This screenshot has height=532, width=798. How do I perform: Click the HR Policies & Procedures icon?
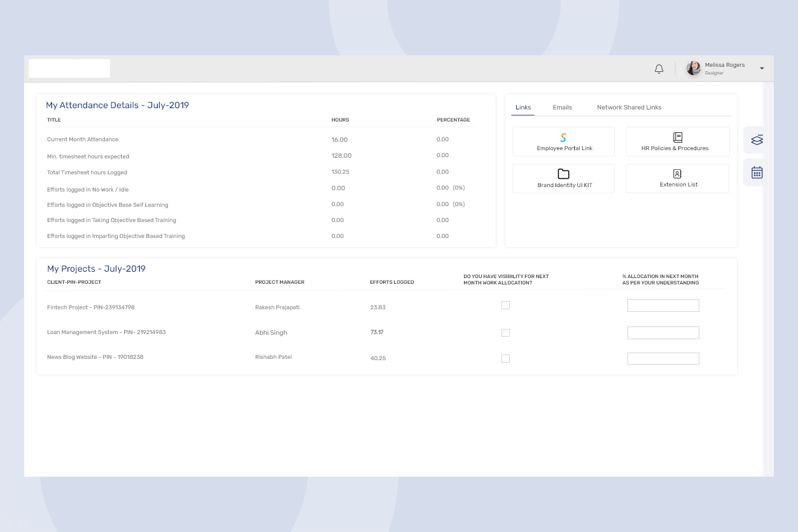(x=678, y=137)
